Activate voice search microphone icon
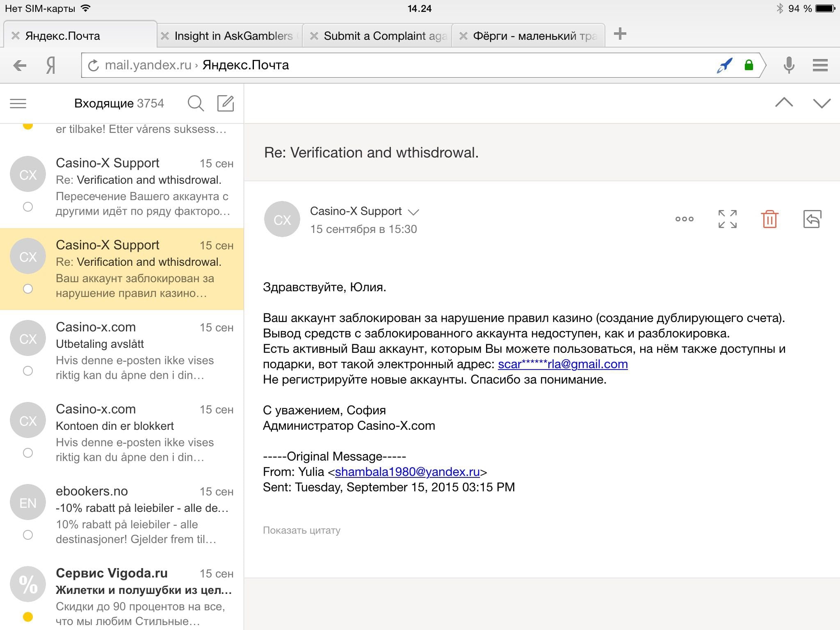The width and height of the screenshot is (840, 630). coord(789,65)
